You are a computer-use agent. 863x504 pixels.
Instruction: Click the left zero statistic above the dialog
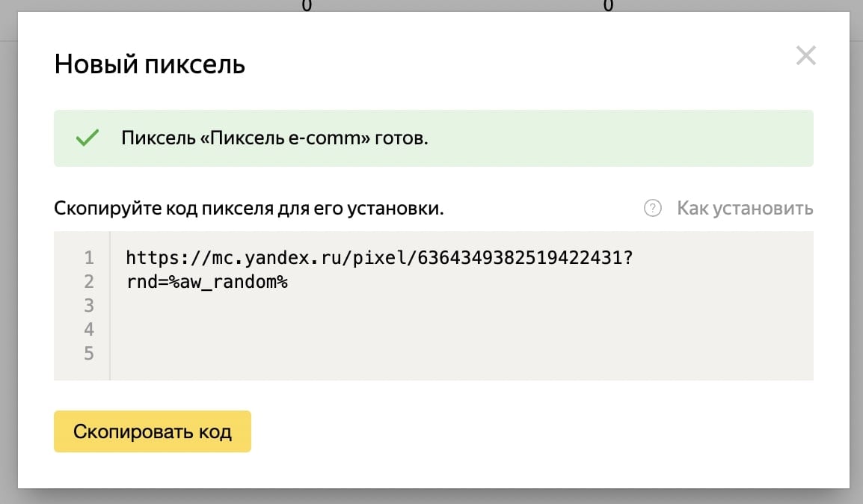click(x=304, y=5)
